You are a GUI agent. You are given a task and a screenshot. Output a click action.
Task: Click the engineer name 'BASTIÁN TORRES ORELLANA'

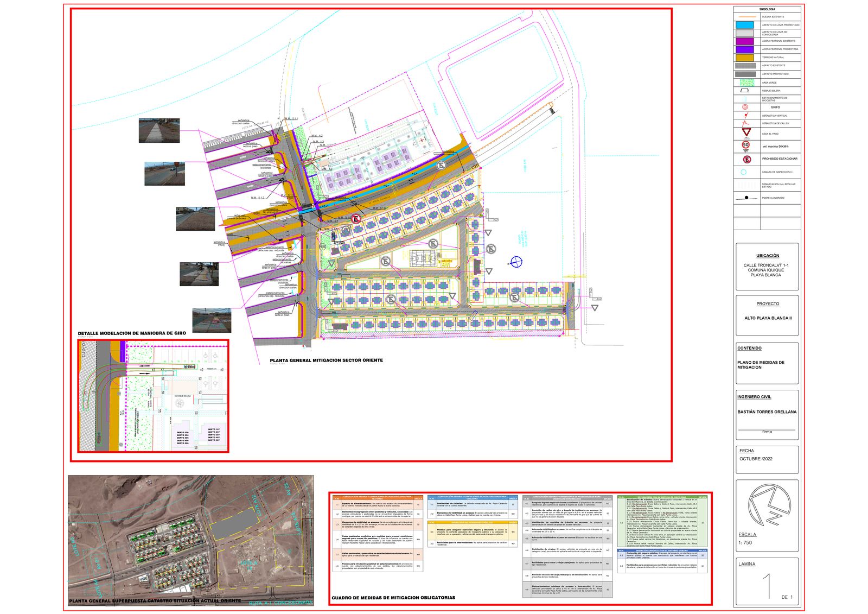767,412
